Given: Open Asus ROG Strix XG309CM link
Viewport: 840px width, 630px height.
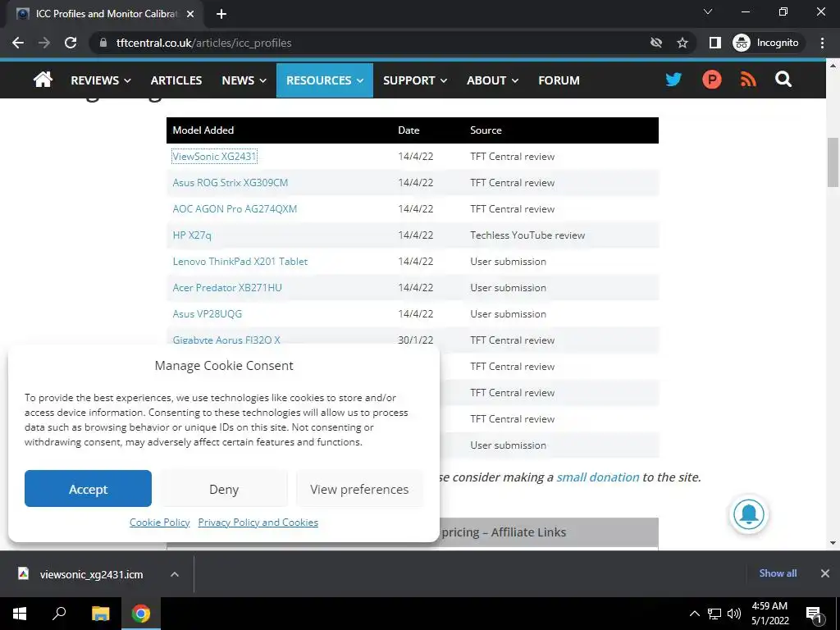Looking at the screenshot, I should [x=231, y=183].
